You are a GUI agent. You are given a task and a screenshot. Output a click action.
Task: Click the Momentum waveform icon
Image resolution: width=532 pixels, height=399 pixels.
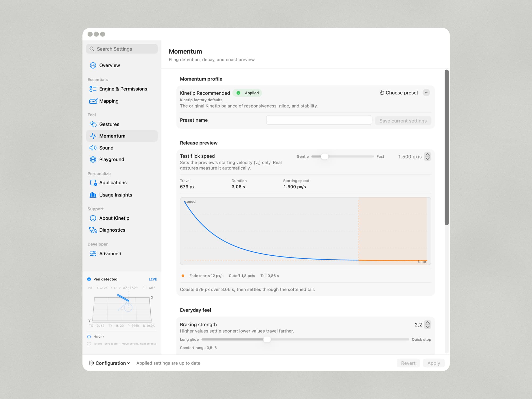coord(93,136)
